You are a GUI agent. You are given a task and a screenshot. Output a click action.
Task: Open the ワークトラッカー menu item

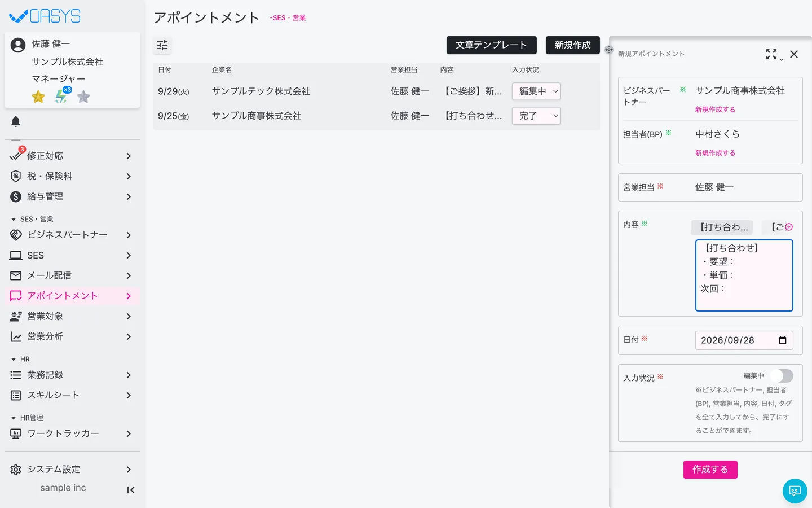coord(72,433)
